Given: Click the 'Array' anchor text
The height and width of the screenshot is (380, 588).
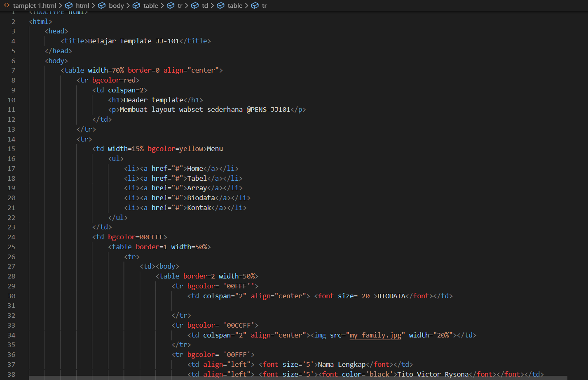Looking at the screenshot, I should 197,188.
